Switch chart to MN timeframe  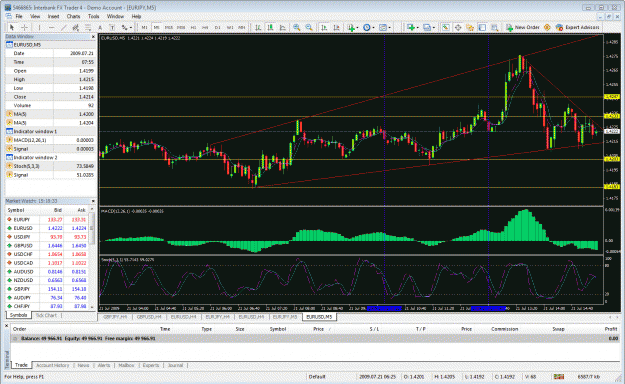point(242,27)
